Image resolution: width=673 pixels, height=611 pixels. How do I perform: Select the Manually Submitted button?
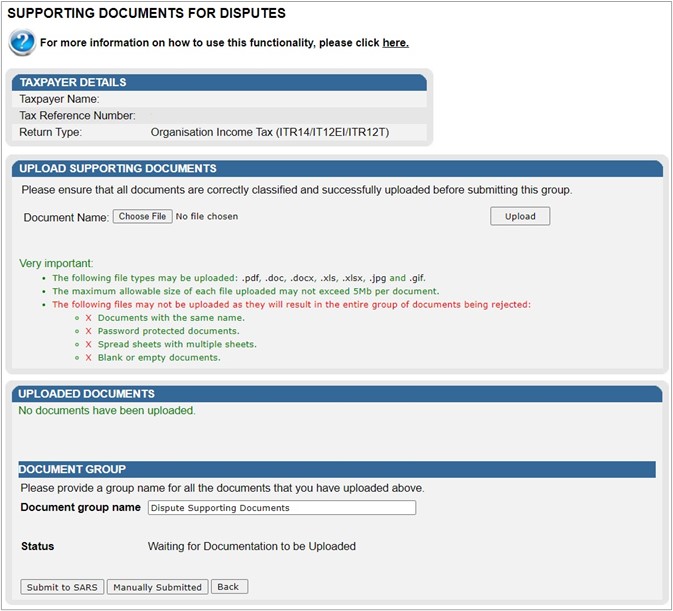tap(157, 587)
